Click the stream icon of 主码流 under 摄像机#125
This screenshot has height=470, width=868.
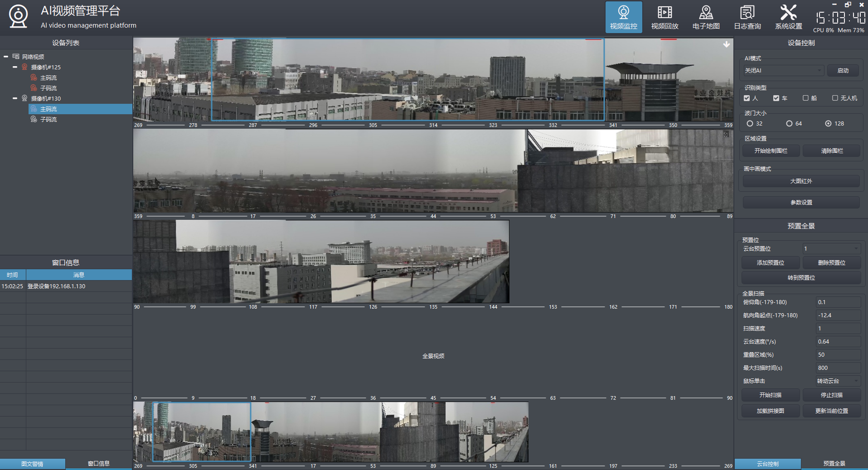click(34, 78)
